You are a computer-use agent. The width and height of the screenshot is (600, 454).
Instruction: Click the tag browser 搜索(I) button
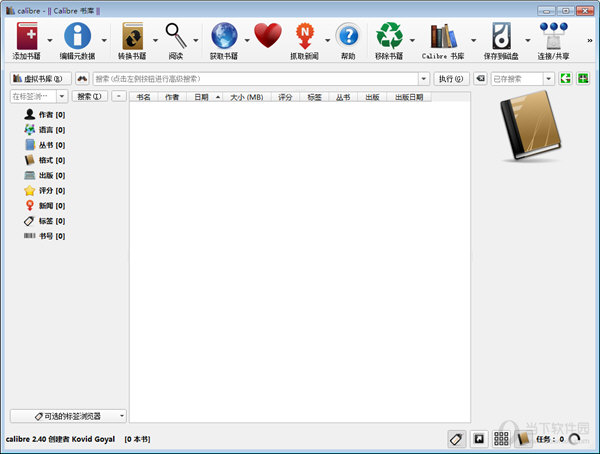[x=90, y=96]
